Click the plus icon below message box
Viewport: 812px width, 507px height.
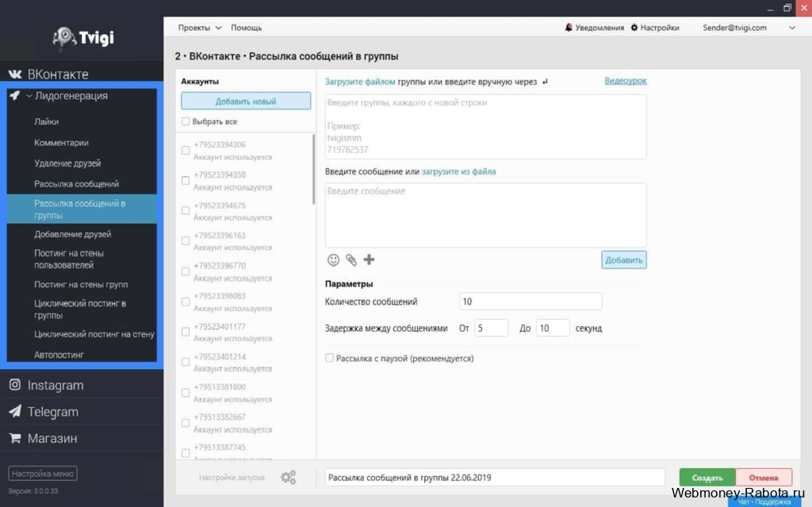coord(369,259)
